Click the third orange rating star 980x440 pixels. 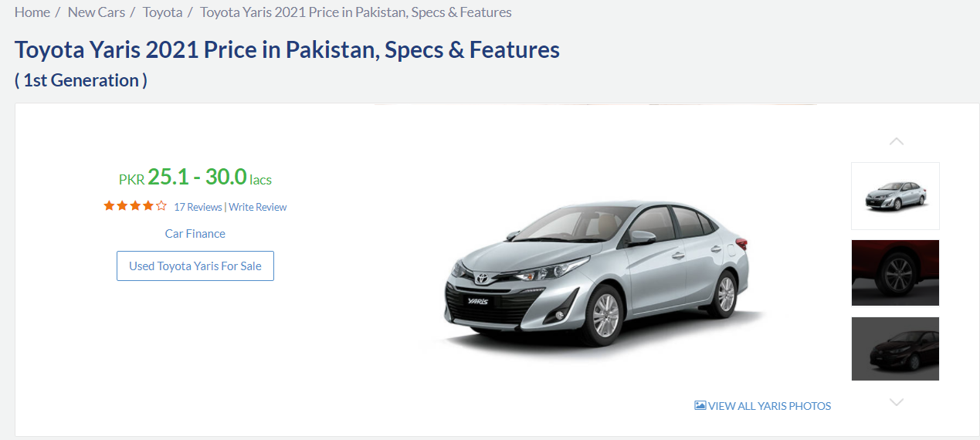(135, 206)
